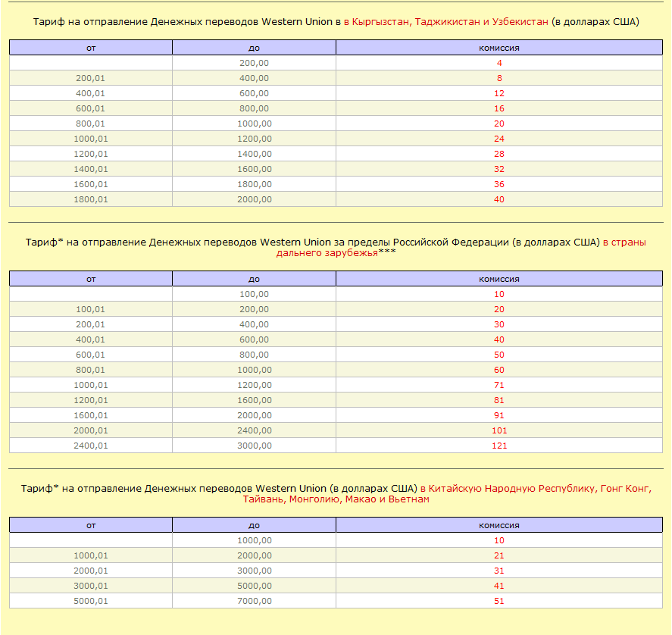Click "комиссия" header in the дальнего зарубежья table

point(499,279)
